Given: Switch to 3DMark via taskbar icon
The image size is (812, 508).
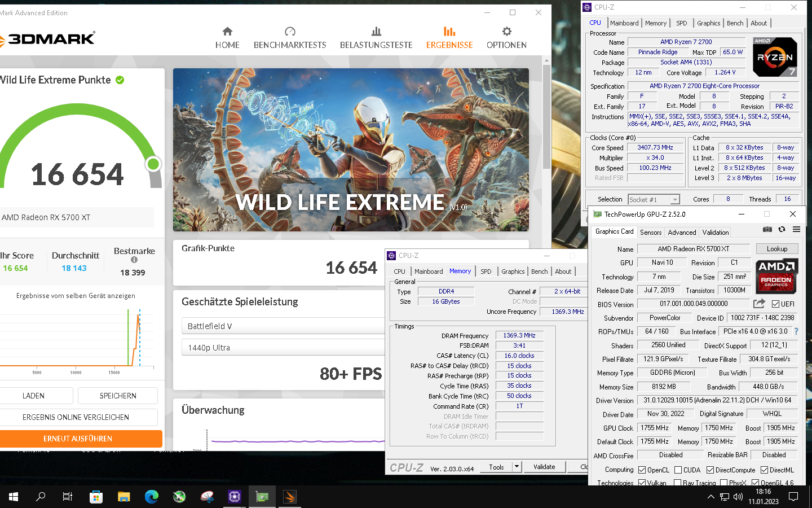Looking at the screenshot, I should (290, 497).
